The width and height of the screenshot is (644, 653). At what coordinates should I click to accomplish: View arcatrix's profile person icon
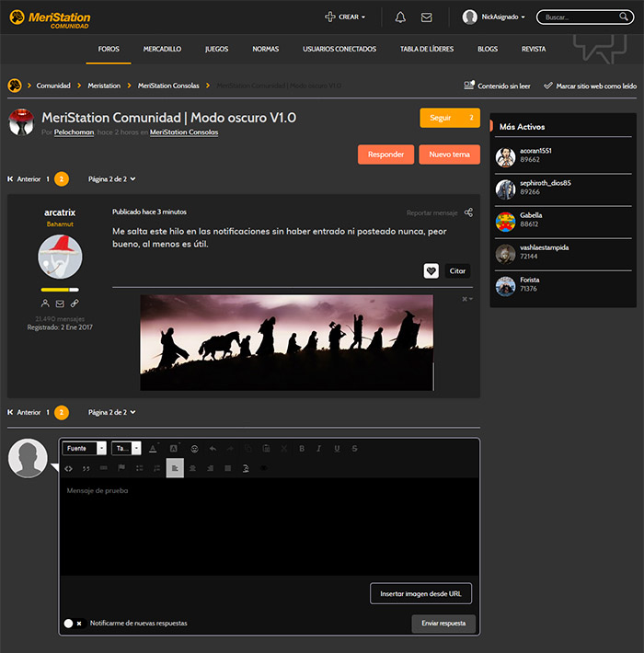pyautogui.click(x=45, y=304)
